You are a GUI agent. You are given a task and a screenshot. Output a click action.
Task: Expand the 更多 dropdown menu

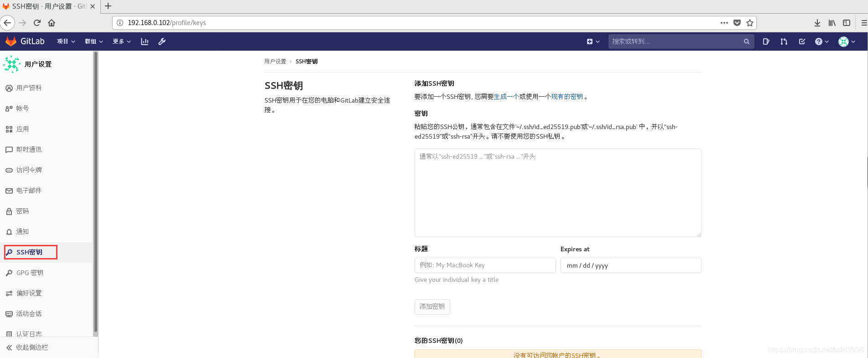tap(122, 42)
